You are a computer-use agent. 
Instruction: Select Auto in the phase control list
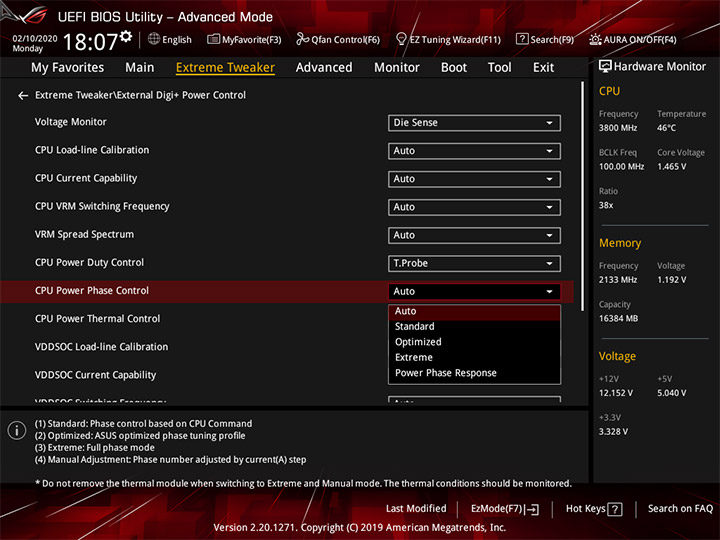474,311
